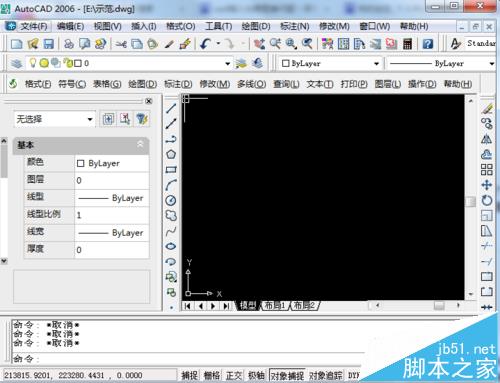Toggle 捕捉 snap mode in status bar
500x383 pixels.
(189, 376)
